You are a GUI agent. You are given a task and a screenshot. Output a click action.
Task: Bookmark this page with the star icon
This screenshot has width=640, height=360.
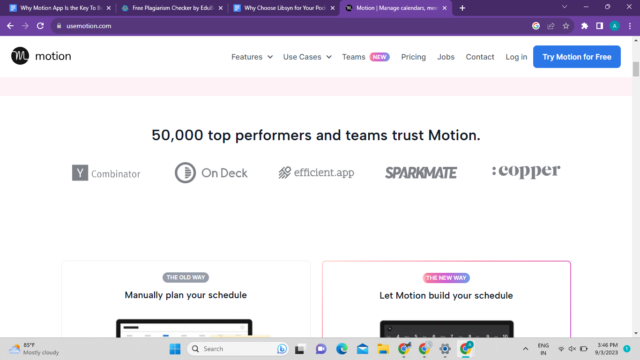(x=566, y=26)
